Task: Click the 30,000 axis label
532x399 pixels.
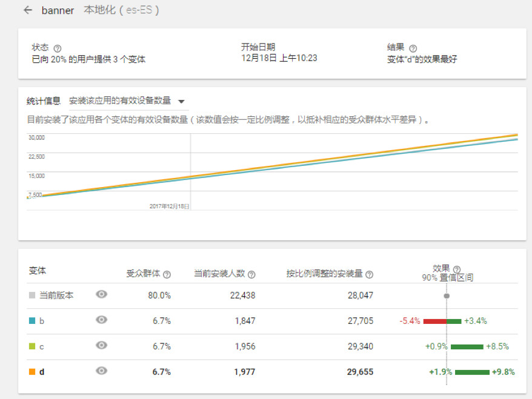Action: (x=36, y=137)
